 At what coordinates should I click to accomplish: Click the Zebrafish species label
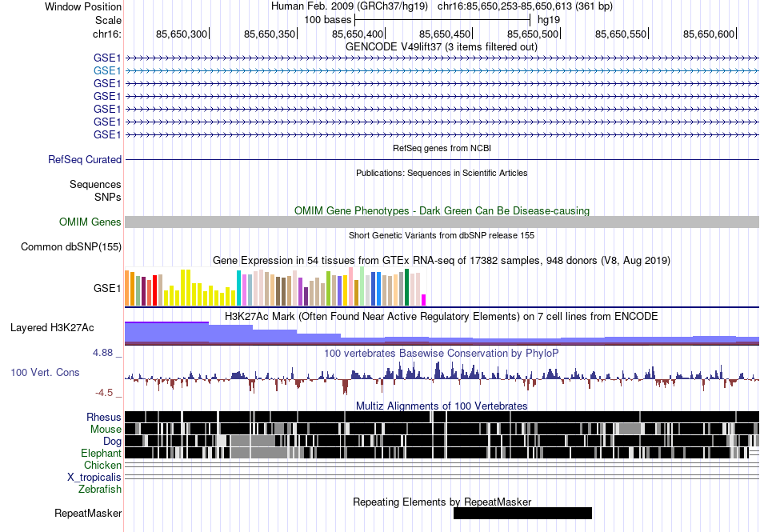tap(100, 490)
